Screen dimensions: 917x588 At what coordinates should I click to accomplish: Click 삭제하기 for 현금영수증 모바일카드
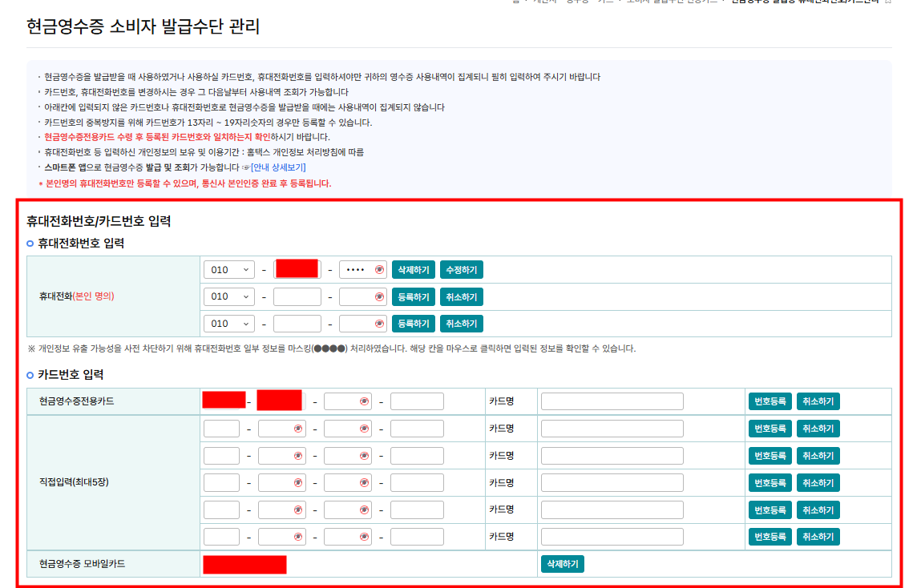tap(563, 564)
